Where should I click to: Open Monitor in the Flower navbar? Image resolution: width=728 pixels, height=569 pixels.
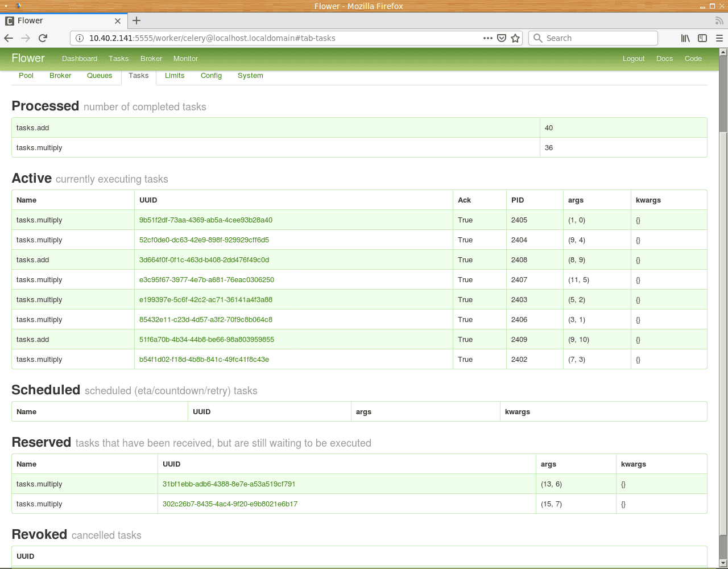185,59
